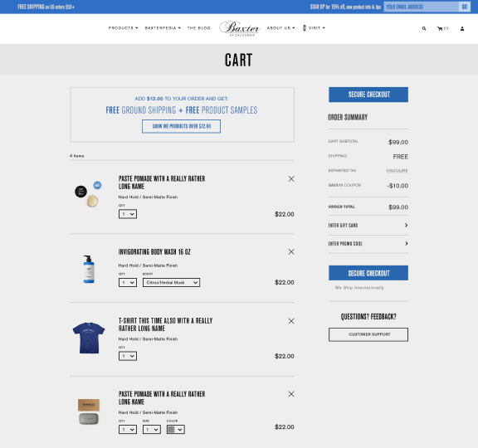The image size is (478, 448).
Task: Open the body wash bottle thumbnail
Action: [x=89, y=269]
